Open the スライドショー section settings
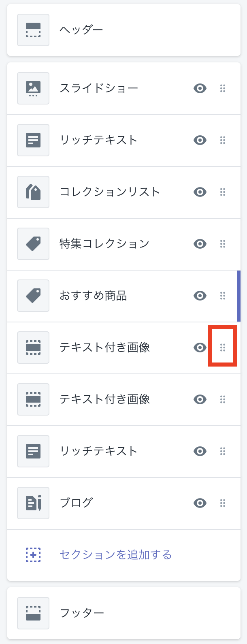The width and height of the screenshot is (247, 644). (99, 88)
